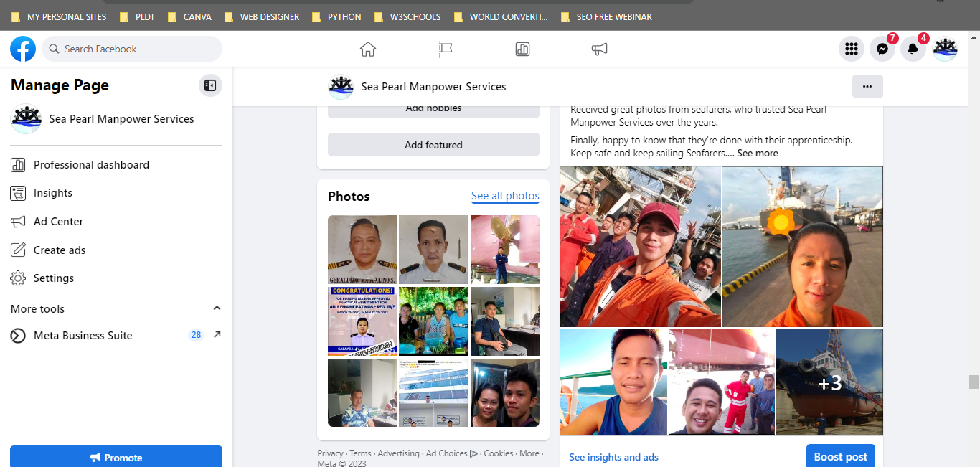Open the WEB DESIGNER bookmark folder
The image size is (980, 467).
click(x=262, y=16)
